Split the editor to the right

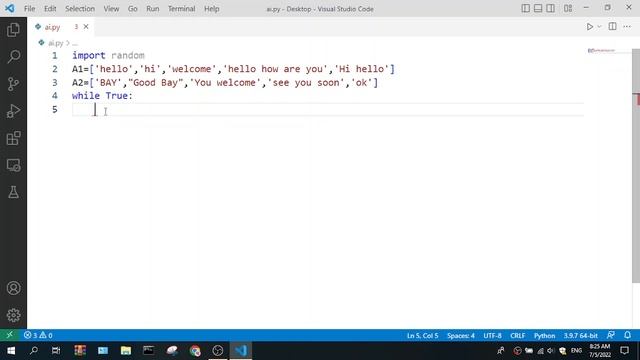pyautogui.click(x=612, y=27)
